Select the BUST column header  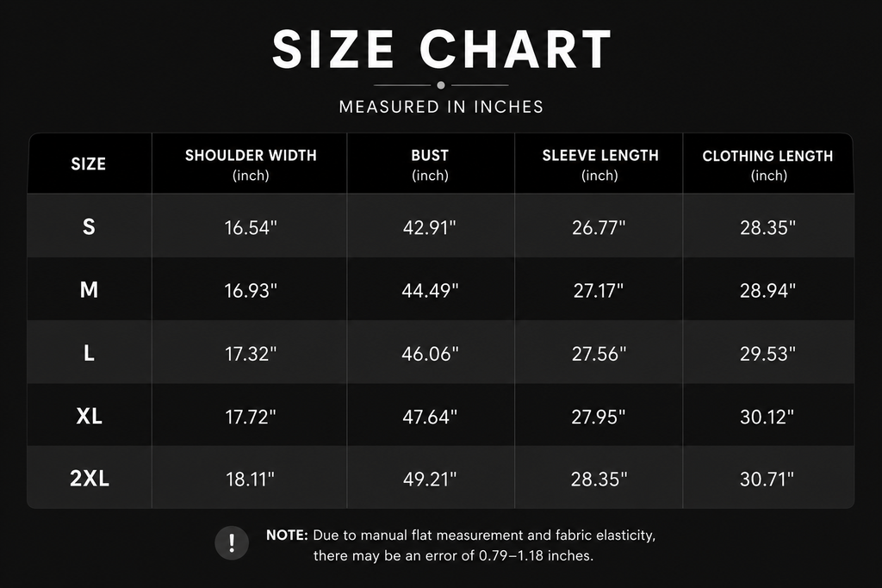tap(431, 164)
